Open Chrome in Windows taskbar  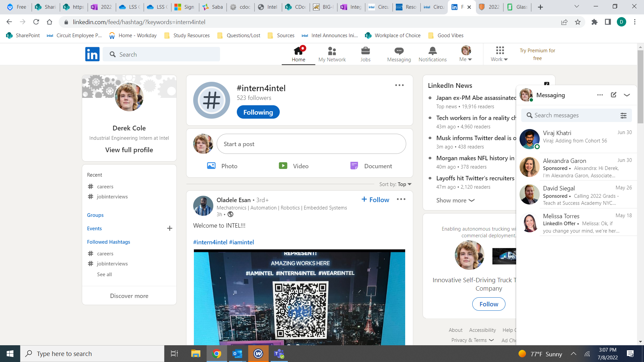click(217, 354)
